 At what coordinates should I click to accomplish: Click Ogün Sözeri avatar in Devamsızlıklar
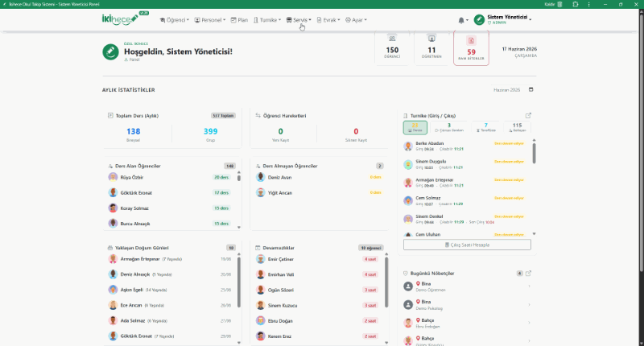tap(260, 290)
